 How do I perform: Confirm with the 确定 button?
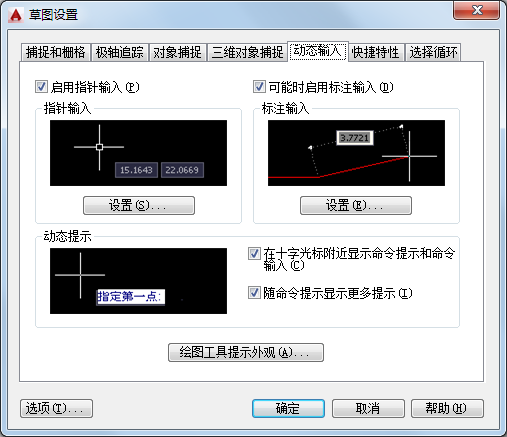(x=288, y=408)
